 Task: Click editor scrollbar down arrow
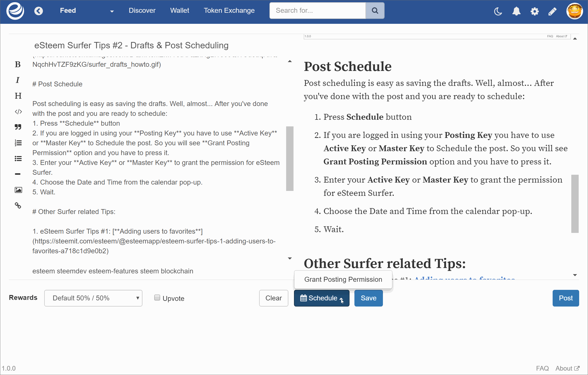290,258
